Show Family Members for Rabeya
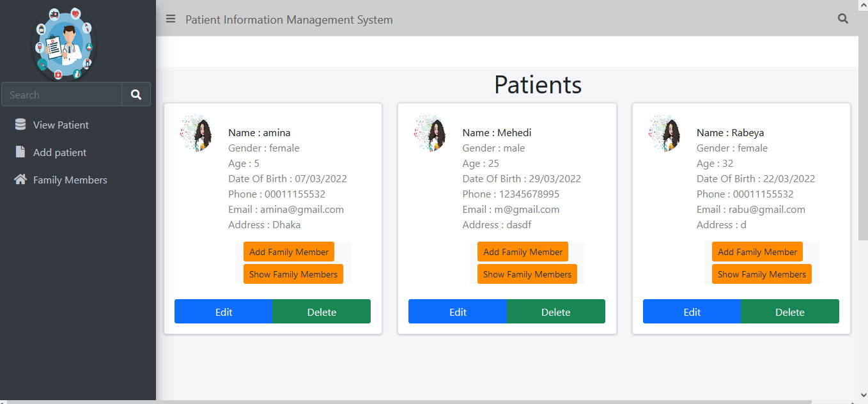The height and width of the screenshot is (404, 868). pos(762,274)
